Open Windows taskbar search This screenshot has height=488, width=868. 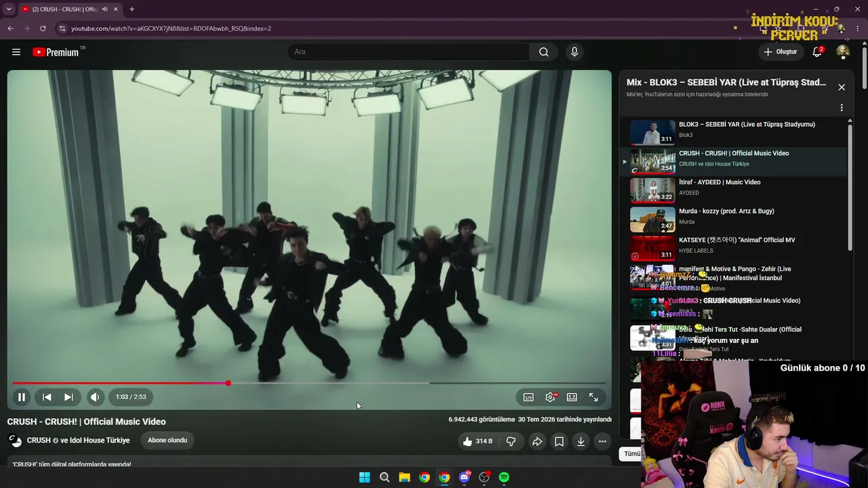(384, 477)
